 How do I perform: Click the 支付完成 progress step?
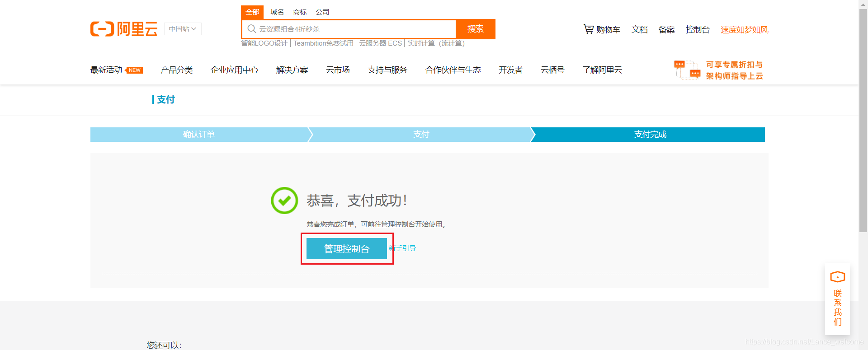click(650, 135)
